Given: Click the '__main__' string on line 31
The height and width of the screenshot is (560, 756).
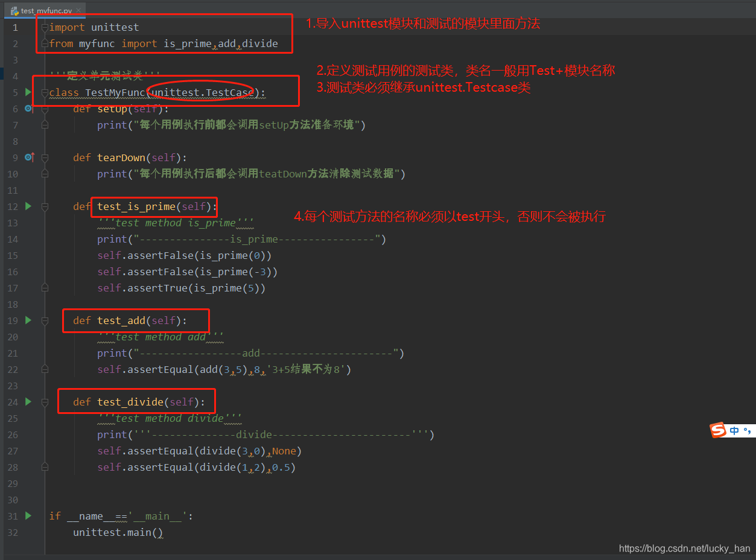Looking at the screenshot, I should coord(157,516).
